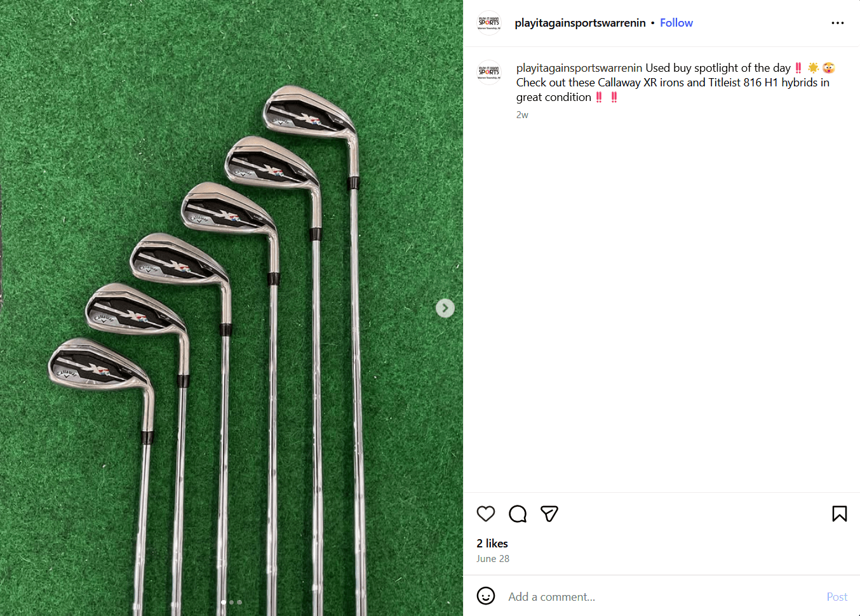Like the post with the heart icon
The width and height of the screenshot is (860, 616).
coord(486,514)
